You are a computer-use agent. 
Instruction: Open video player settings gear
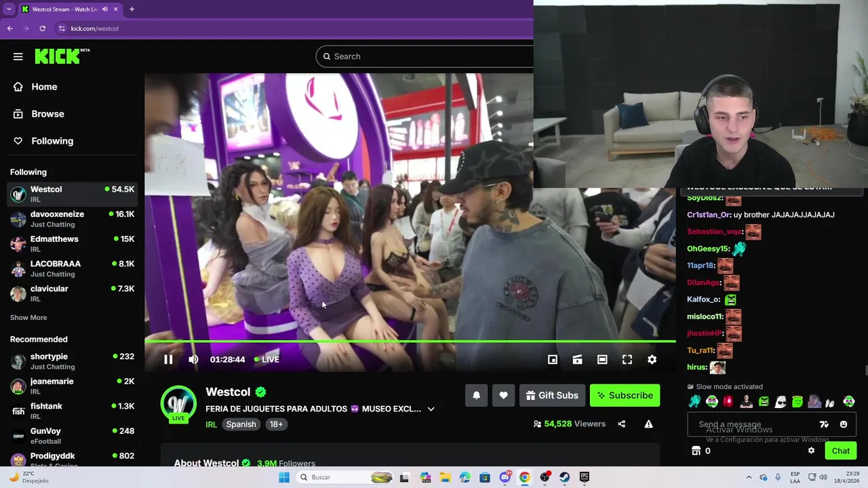click(x=652, y=359)
